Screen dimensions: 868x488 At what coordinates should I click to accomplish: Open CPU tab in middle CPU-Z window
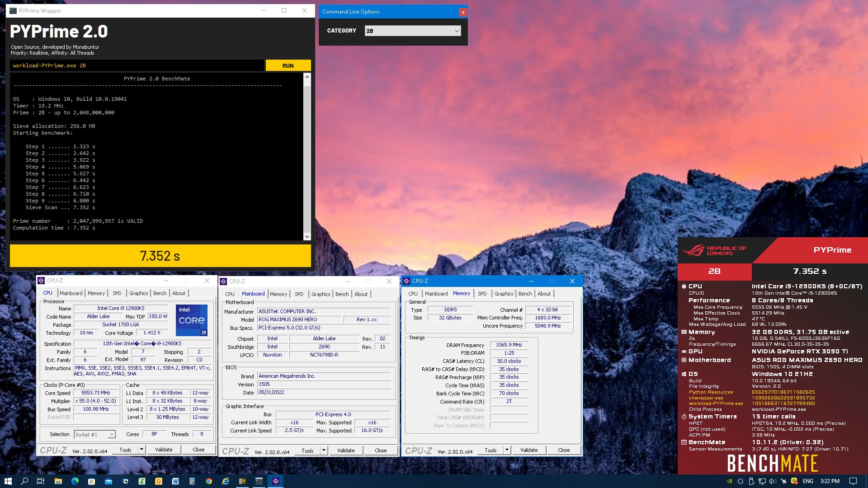[230, 294]
